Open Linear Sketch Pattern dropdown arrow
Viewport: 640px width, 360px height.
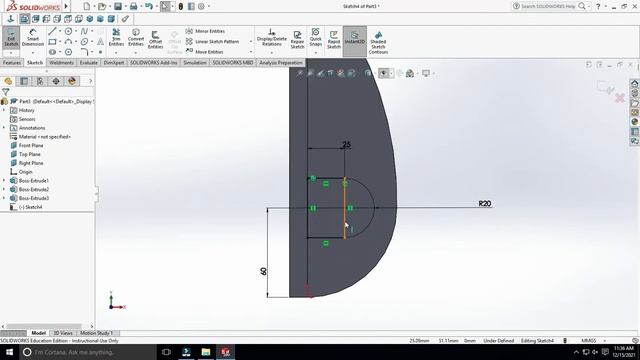tap(251, 42)
